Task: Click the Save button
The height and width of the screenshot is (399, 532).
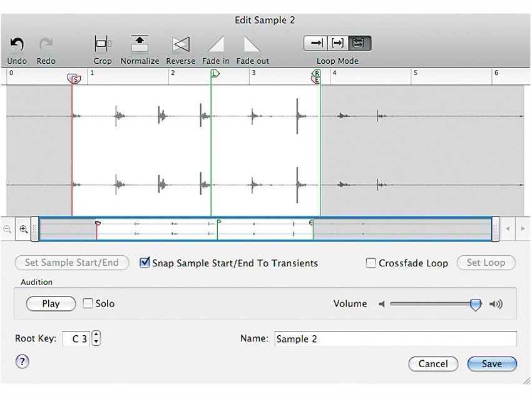Action: click(x=492, y=364)
